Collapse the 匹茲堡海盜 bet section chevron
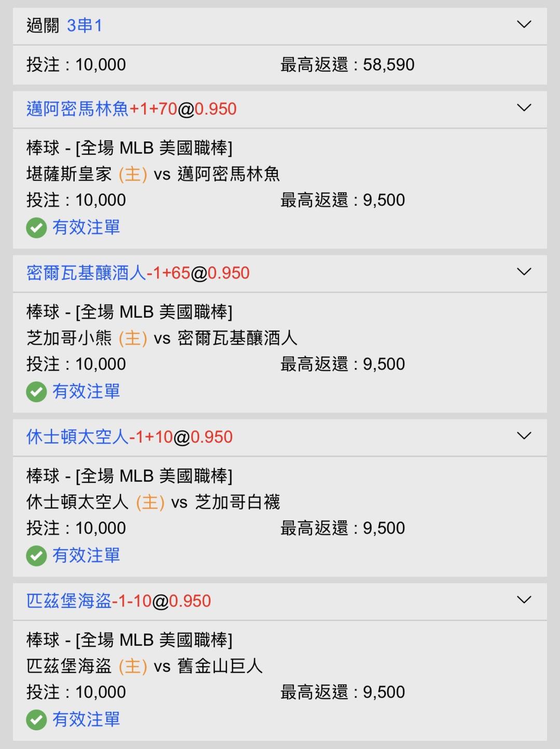560x749 pixels. tap(524, 600)
